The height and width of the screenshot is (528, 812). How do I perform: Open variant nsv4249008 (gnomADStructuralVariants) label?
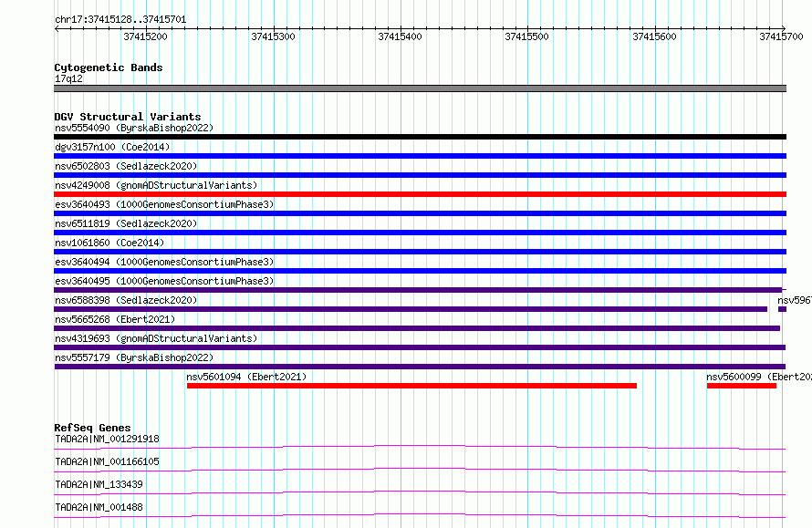[156, 185]
